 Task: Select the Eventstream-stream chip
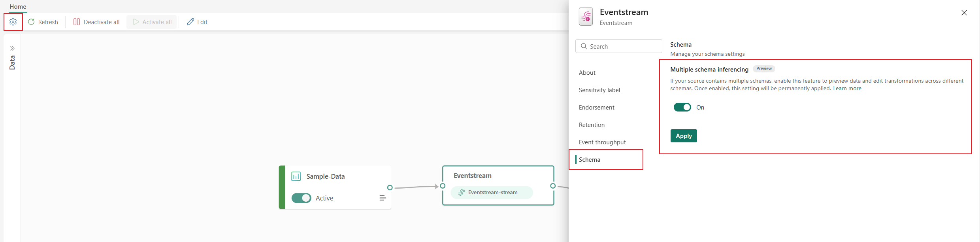pos(492,193)
